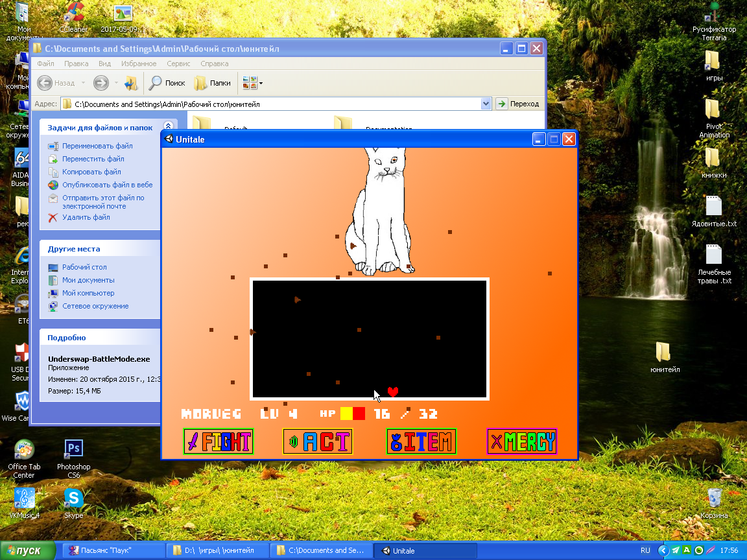The height and width of the screenshot is (560, 747).
Task: Open the Корзина recycle bin icon
Action: (x=714, y=504)
